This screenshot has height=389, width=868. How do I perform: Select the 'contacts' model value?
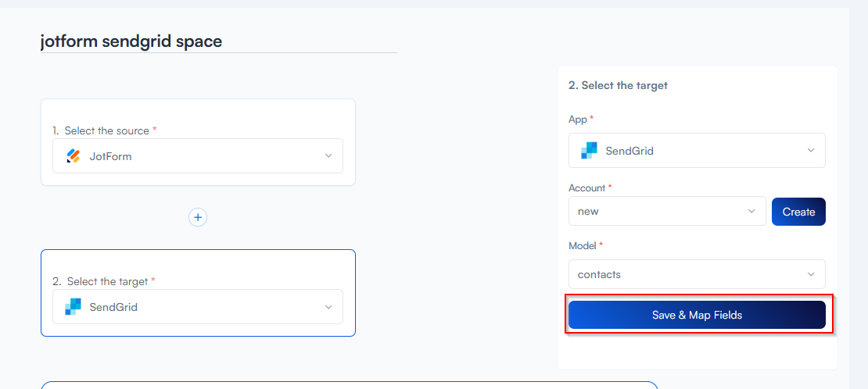click(x=599, y=274)
